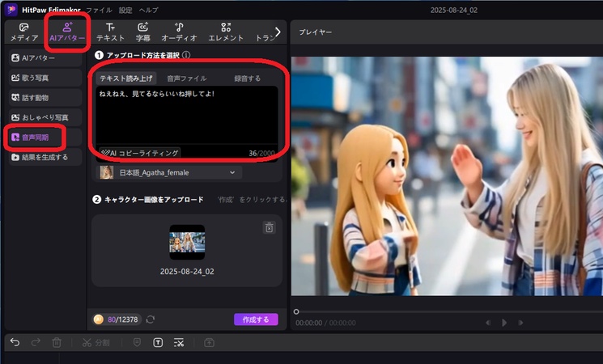This screenshot has height=364, width=603.
Task: Click the 2025-08-24_02 file name label
Action: (x=187, y=271)
